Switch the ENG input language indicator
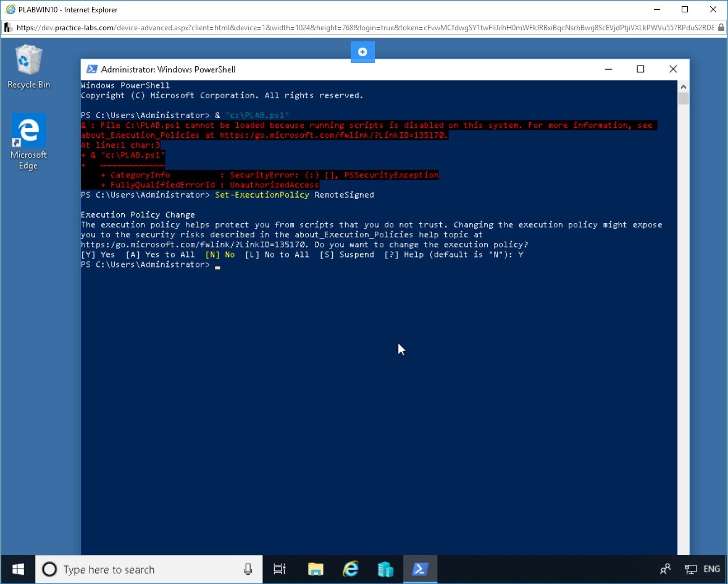728x584 pixels. pyautogui.click(x=712, y=569)
